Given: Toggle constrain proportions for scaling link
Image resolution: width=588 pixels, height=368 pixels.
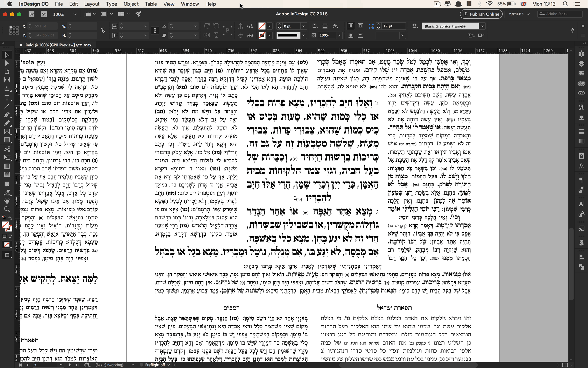Looking at the screenshot, I should point(155,31).
